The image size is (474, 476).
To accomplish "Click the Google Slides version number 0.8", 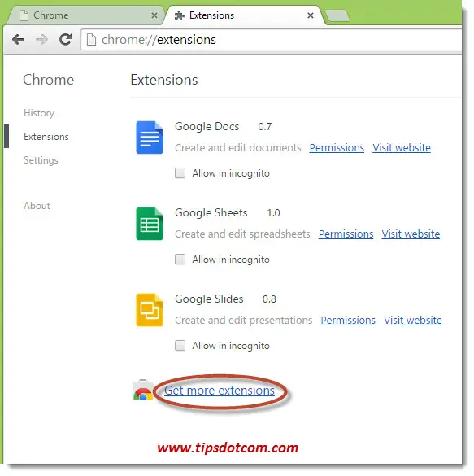I will (x=269, y=299).
